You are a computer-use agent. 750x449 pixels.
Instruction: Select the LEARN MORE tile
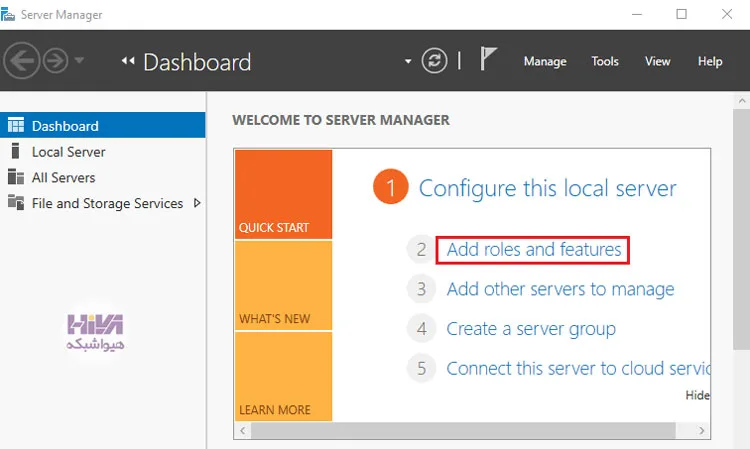point(283,376)
